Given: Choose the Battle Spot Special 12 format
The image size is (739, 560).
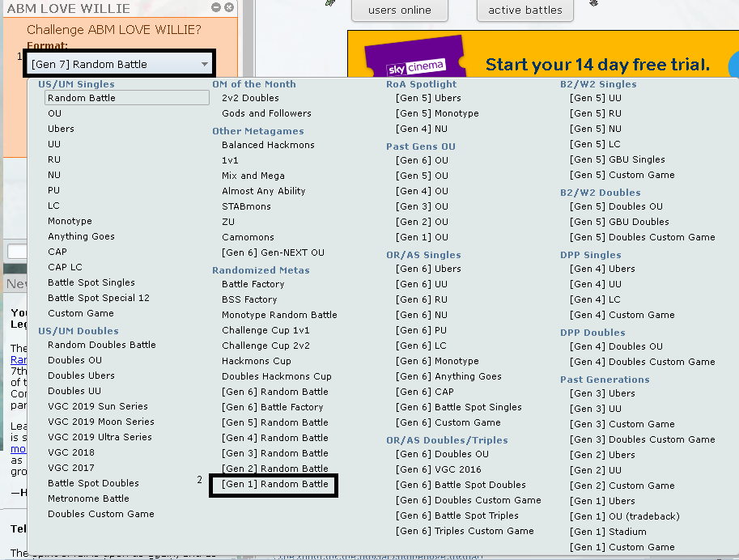Looking at the screenshot, I should point(99,298).
